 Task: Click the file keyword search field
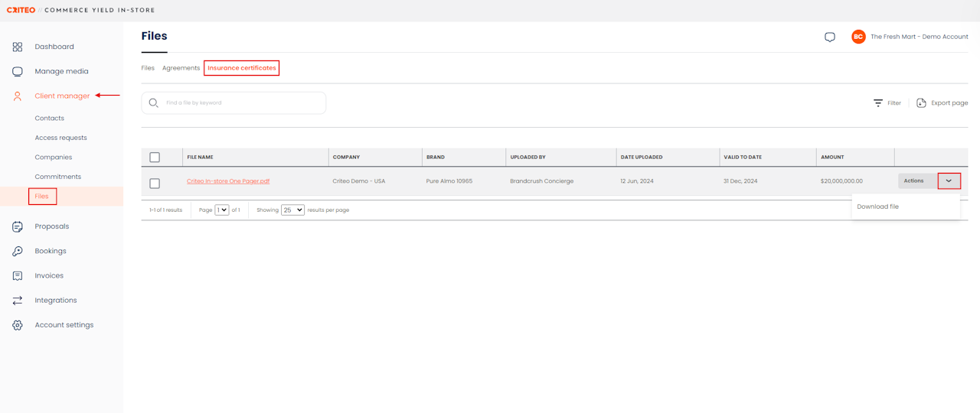[241, 102]
